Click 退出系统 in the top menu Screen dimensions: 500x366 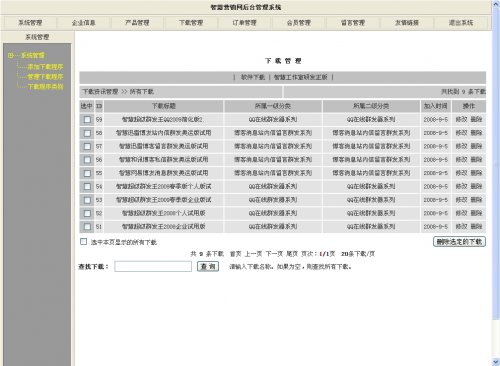[461, 23]
